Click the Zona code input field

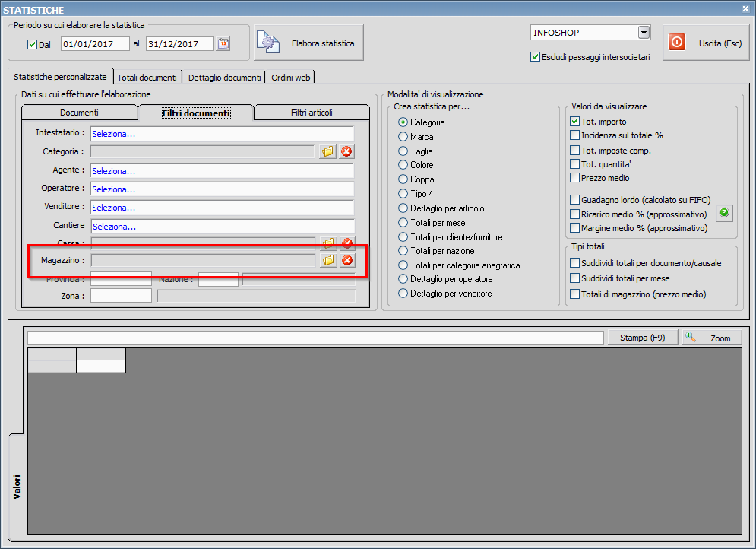(121, 295)
